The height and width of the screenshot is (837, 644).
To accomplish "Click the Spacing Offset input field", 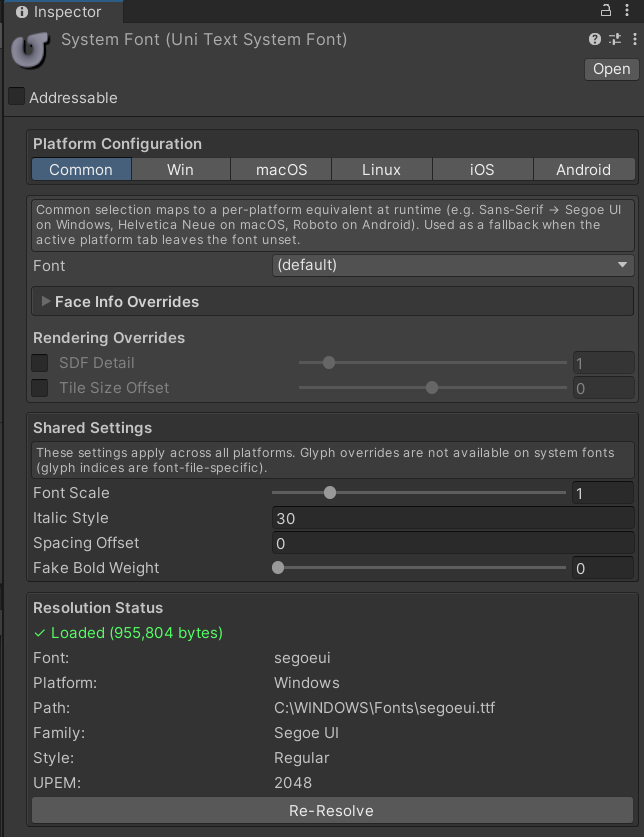I will point(453,543).
